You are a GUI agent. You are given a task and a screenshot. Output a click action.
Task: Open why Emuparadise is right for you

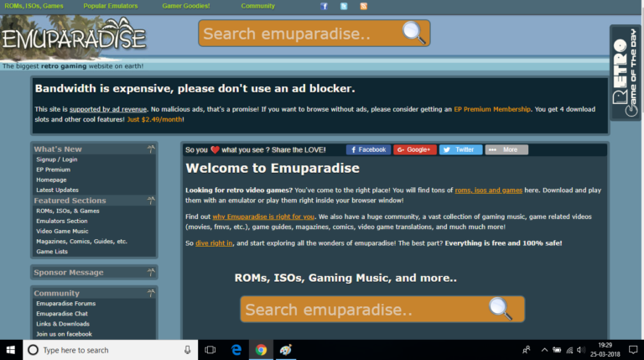[x=263, y=217]
